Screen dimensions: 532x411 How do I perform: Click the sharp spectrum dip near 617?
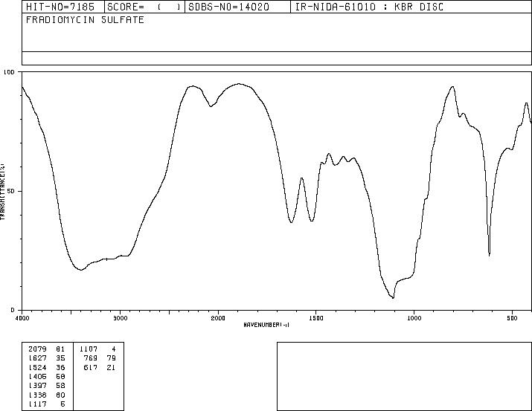[x=490, y=255]
